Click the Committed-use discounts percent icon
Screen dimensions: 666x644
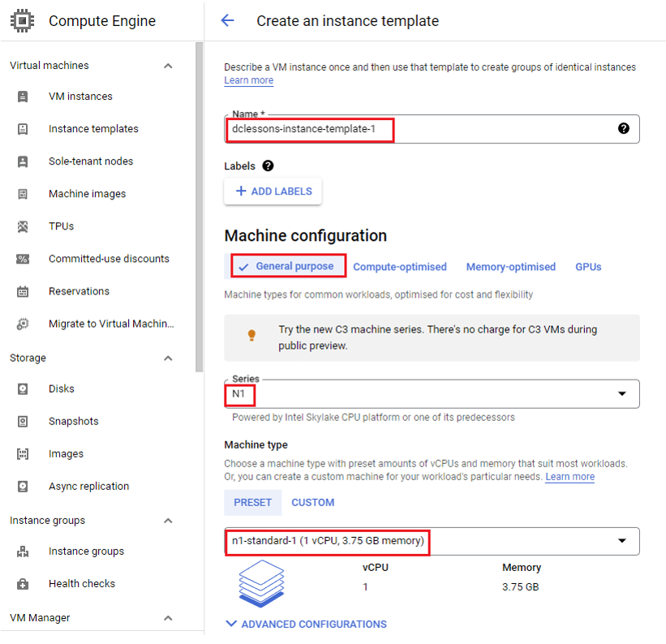click(x=23, y=259)
